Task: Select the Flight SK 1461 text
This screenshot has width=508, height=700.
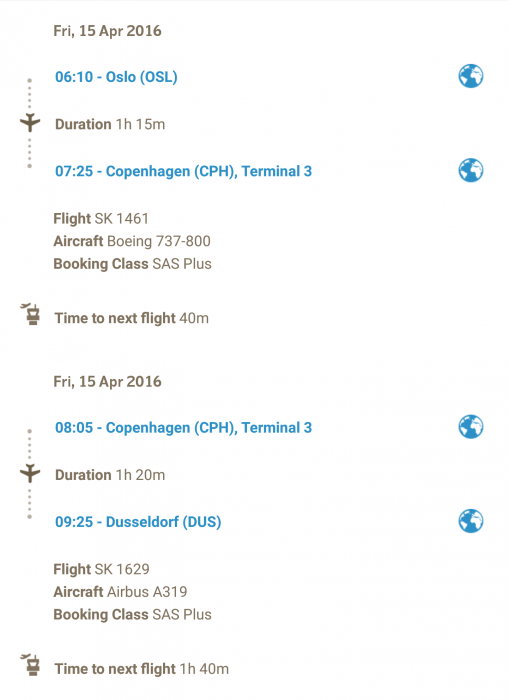Action: point(101,219)
